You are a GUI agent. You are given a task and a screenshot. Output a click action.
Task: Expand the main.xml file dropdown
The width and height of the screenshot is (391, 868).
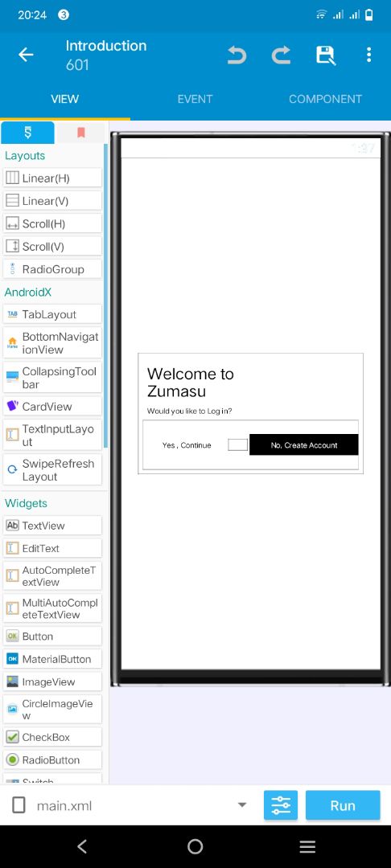[242, 805]
